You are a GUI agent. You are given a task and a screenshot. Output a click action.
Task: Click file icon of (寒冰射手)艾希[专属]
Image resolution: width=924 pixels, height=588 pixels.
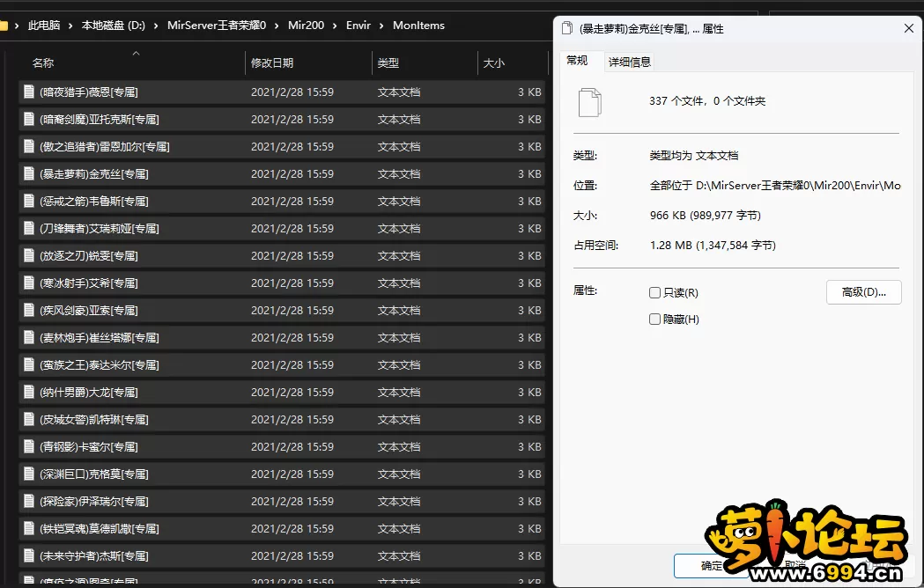(28, 283)
